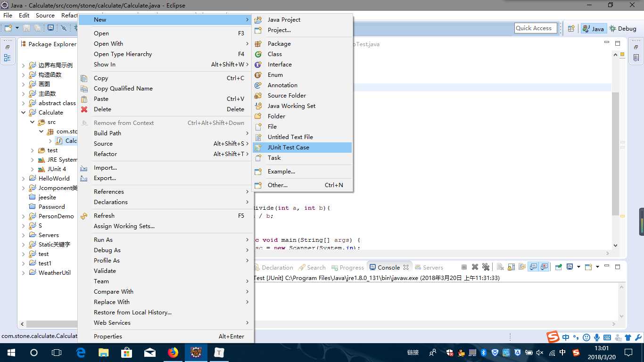Open the Other... wizard entry
The height and width of the screenshot is (362, 644).
tap(302, 185)
